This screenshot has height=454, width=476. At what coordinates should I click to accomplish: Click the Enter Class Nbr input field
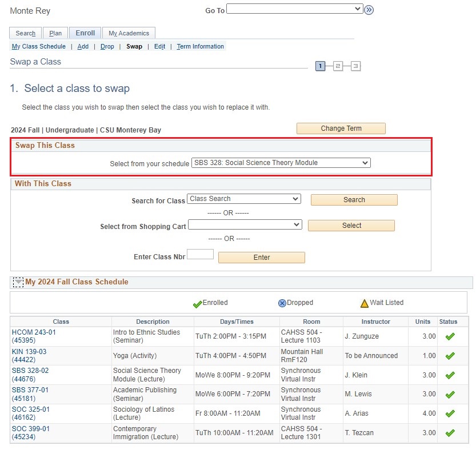200,255
